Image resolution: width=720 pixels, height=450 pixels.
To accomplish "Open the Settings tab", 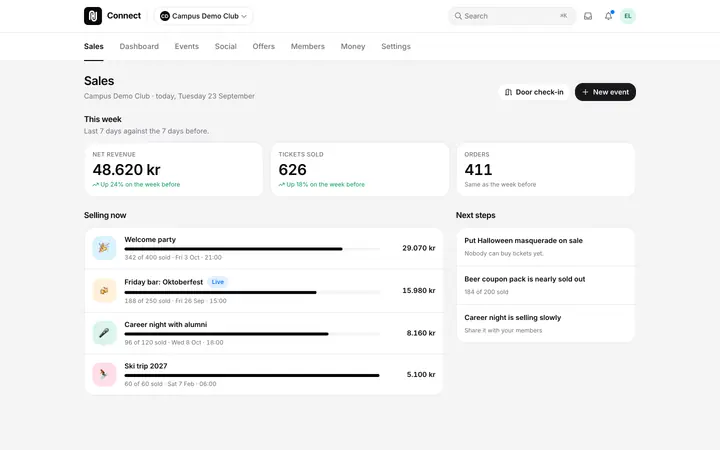I will click(x=396, y=46).
